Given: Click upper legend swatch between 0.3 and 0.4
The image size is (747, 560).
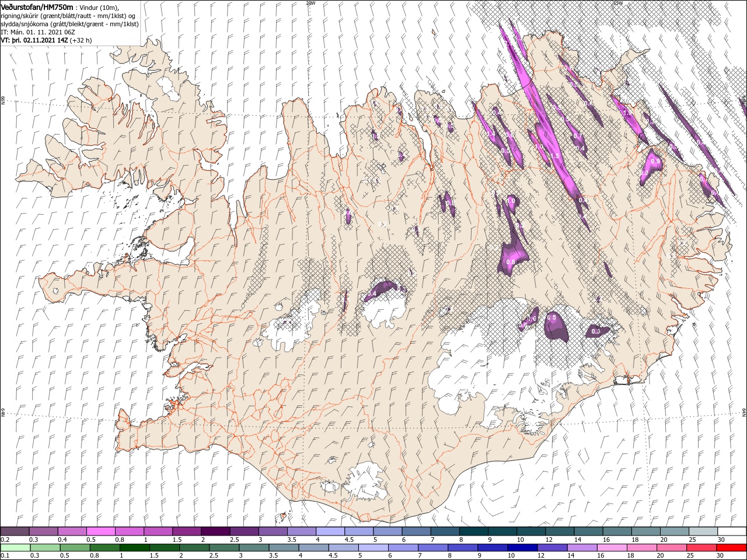Looking at the screenshot, I should 44,531.
